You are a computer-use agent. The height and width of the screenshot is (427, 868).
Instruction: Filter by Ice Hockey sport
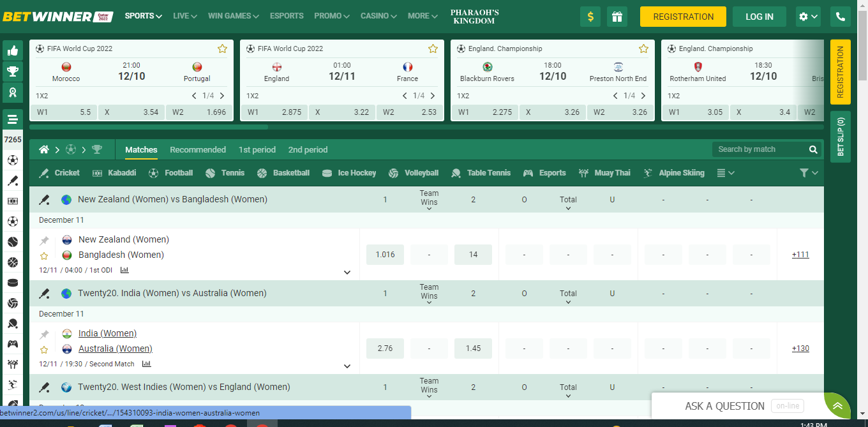click(x=349, y=173)
